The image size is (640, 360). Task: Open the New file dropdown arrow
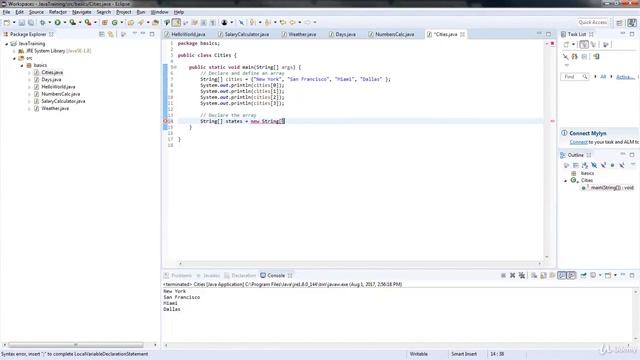point(14,22)
